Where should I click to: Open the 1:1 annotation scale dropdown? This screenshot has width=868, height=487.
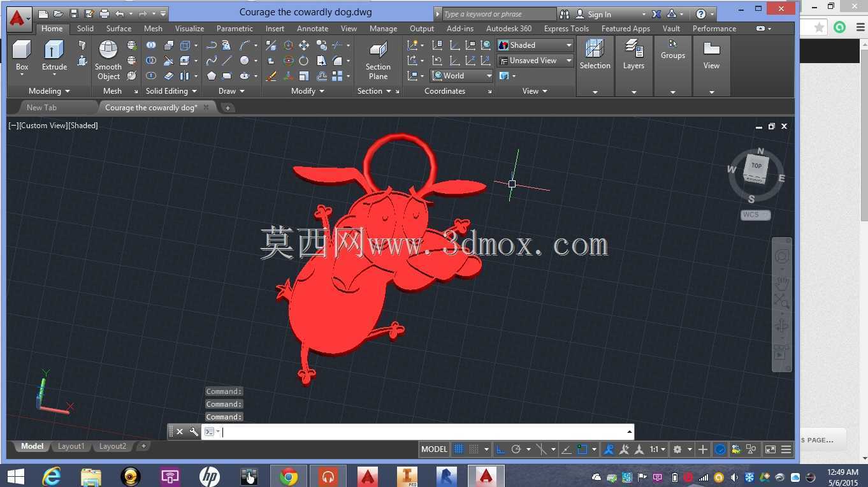(658, 449)
